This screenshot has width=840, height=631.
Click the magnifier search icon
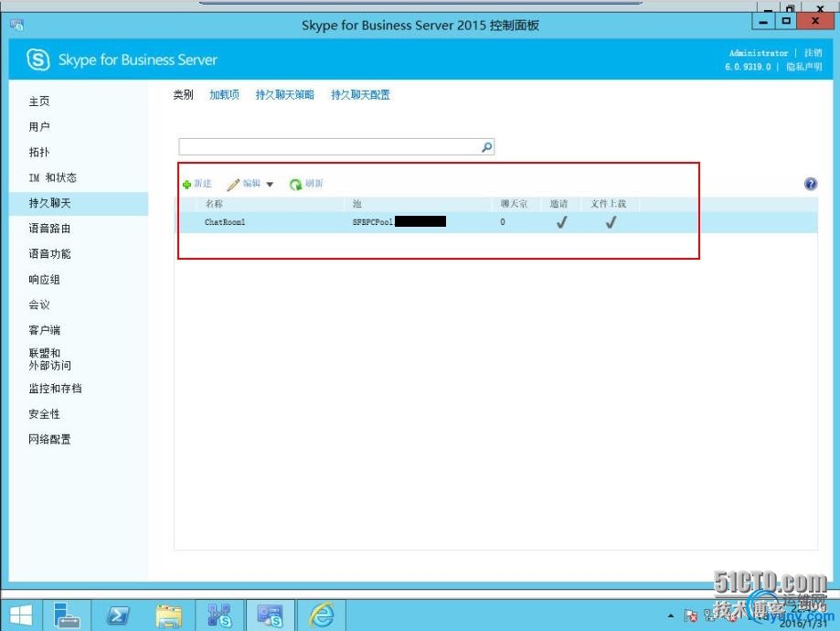pyautogui.click(x=486, y=147)
